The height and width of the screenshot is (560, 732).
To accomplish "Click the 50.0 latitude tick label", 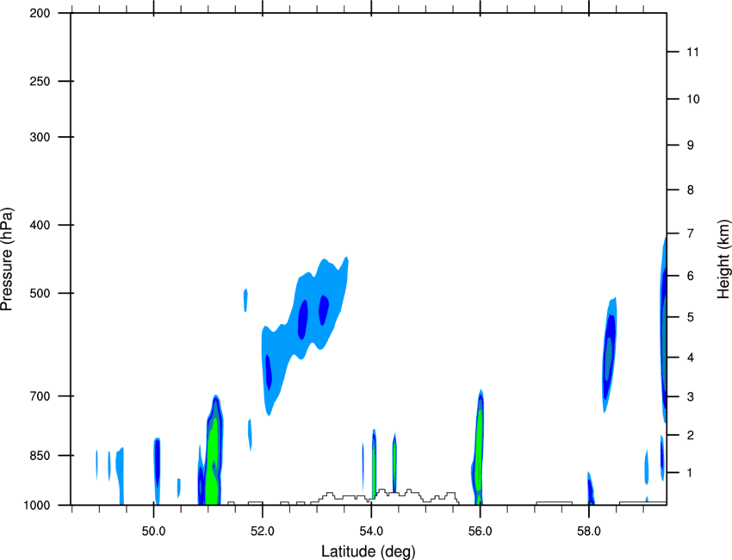I will point(153,532).
